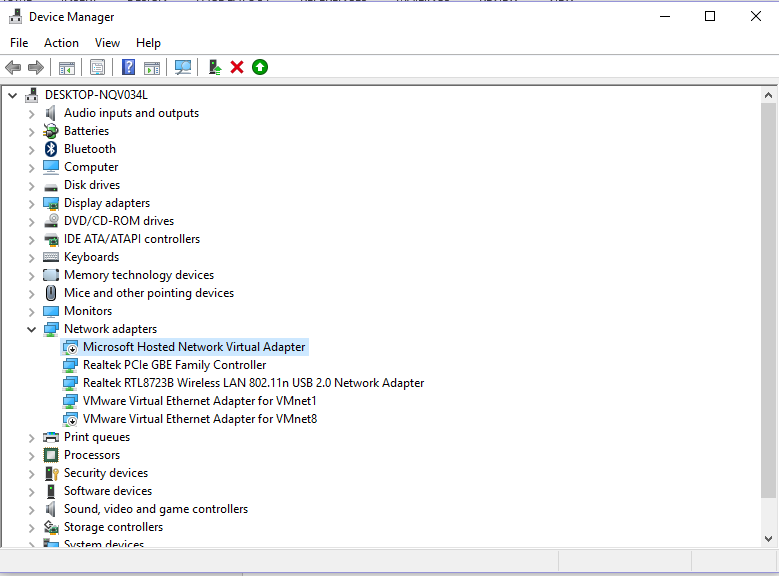Expand IDE ATA/ATAPI controllers
The width and height of the screenshot is (779, 576).
pyautogui.click(x=31, y=240)
